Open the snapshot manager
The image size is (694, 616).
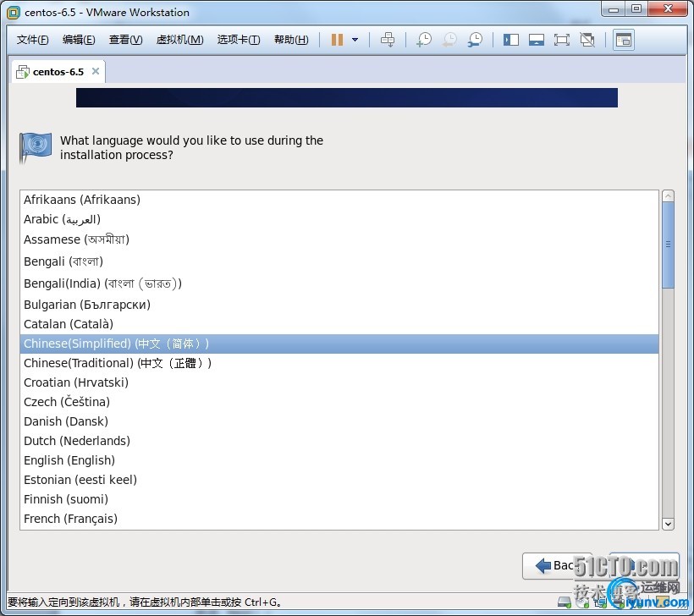tap(476, 40)
